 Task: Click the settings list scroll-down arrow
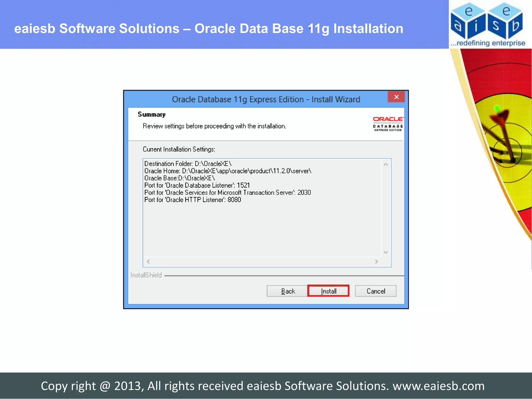(x=386, y=252)
